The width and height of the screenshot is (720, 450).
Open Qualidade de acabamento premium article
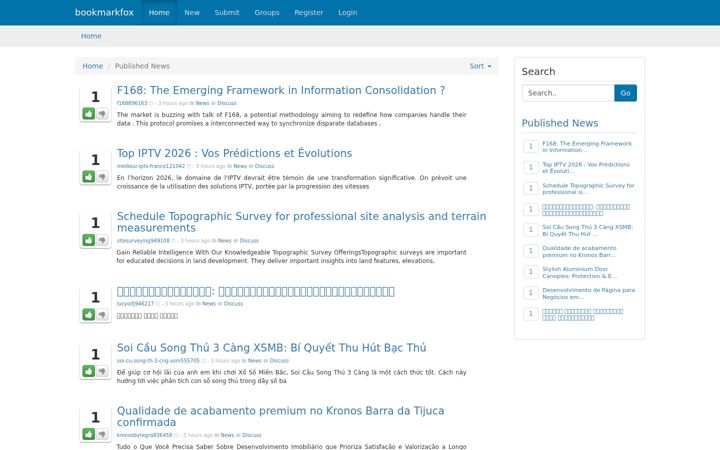point(281,416)
